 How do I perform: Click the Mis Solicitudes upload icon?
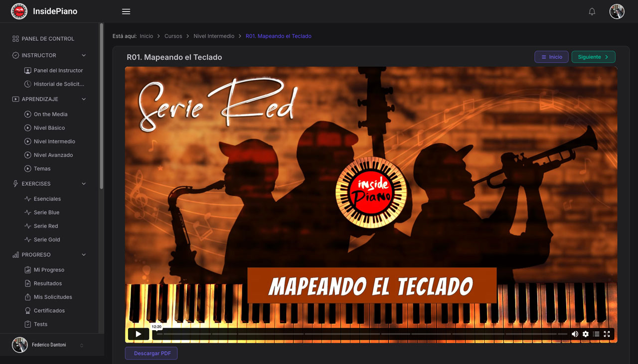tap(28, 297)
